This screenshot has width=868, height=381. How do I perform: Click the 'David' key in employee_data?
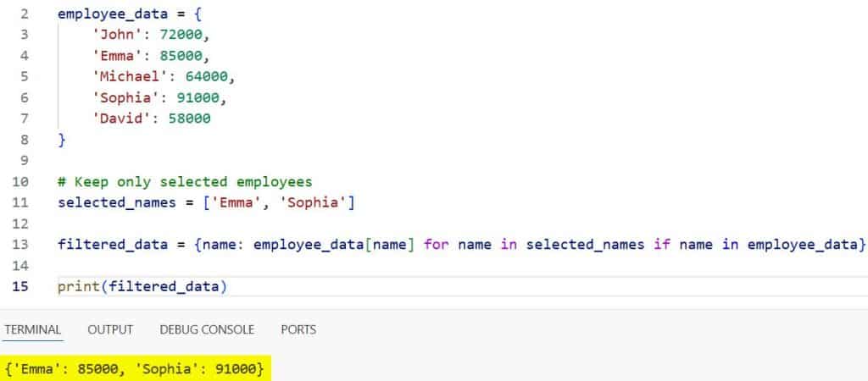[x=117, y=119]
